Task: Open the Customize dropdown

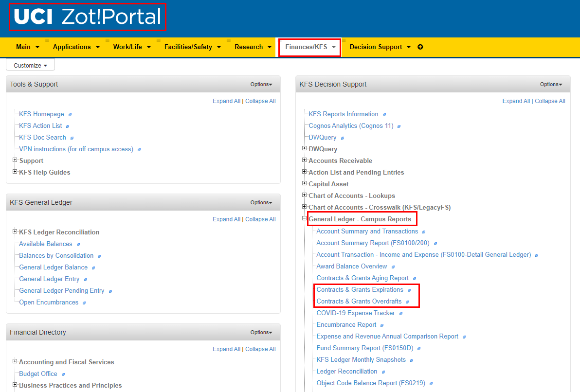Action: (x=30, y=65)
